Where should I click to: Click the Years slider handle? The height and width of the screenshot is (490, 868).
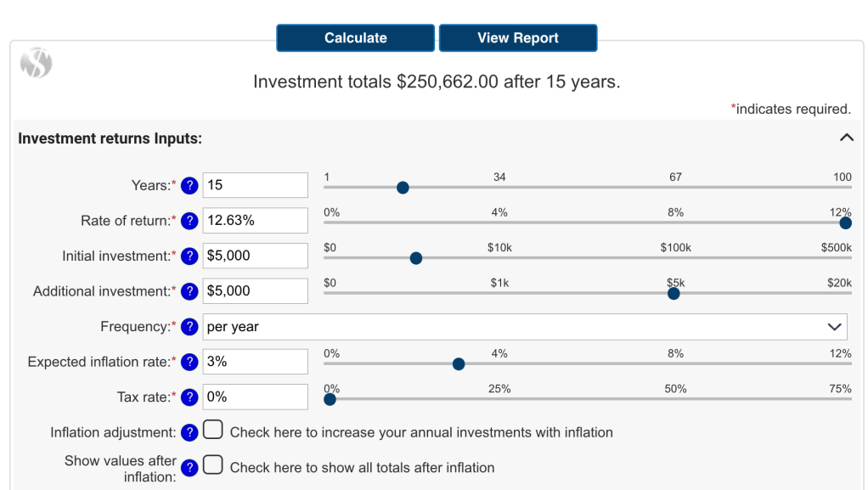403,188
